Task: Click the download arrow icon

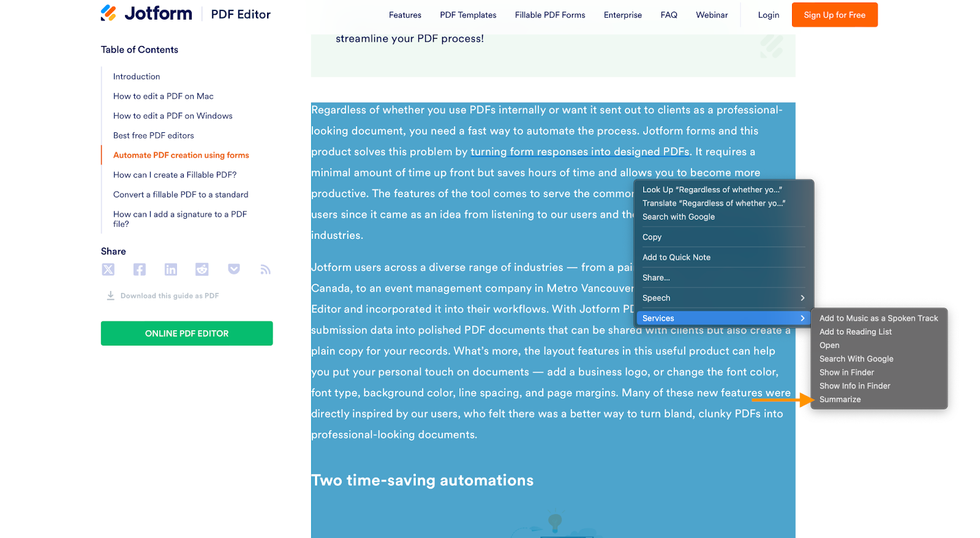Action: point(110,295)
